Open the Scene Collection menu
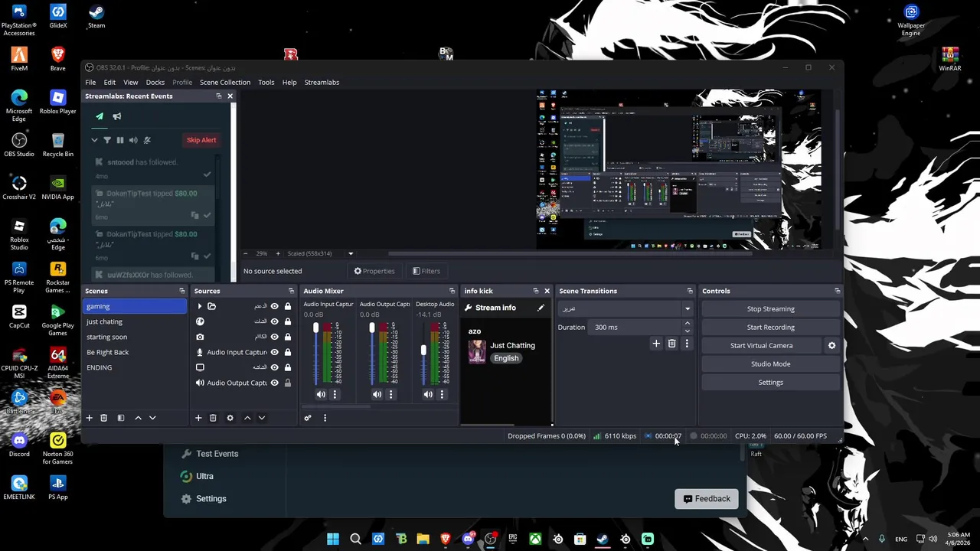The width and height of the screenshot is (980, 551). click(x=225, y=82)
